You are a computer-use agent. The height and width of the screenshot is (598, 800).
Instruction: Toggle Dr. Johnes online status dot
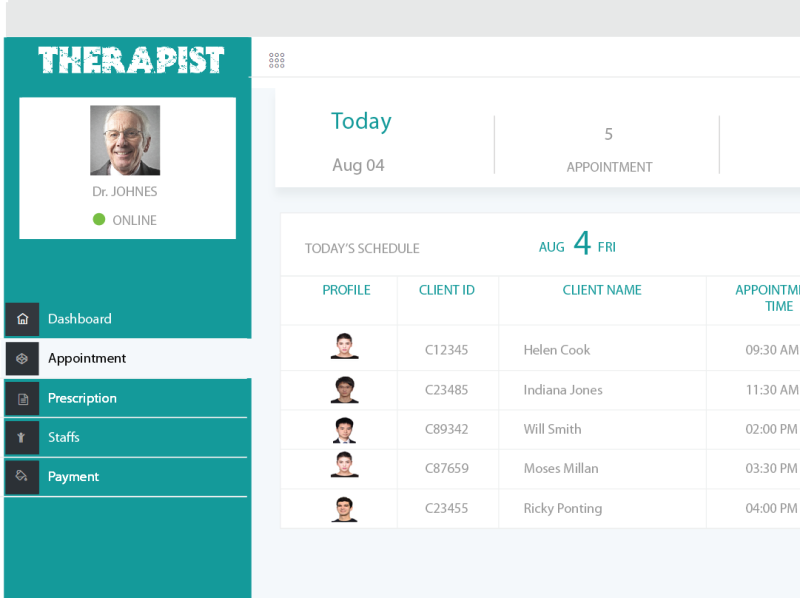coord(97,220)
